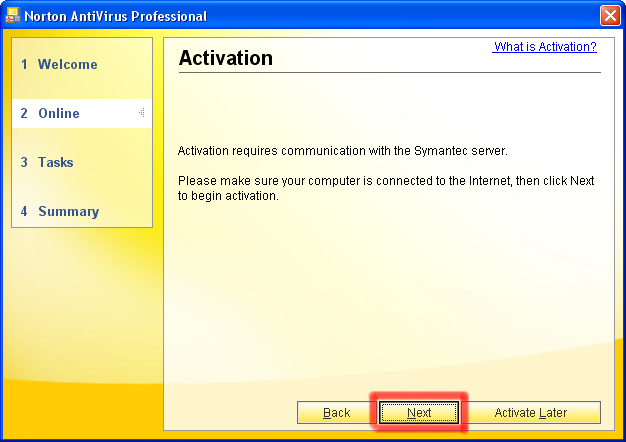
Task: Open the 'What is Activation?' help link
Action: (x=545, y=47)
